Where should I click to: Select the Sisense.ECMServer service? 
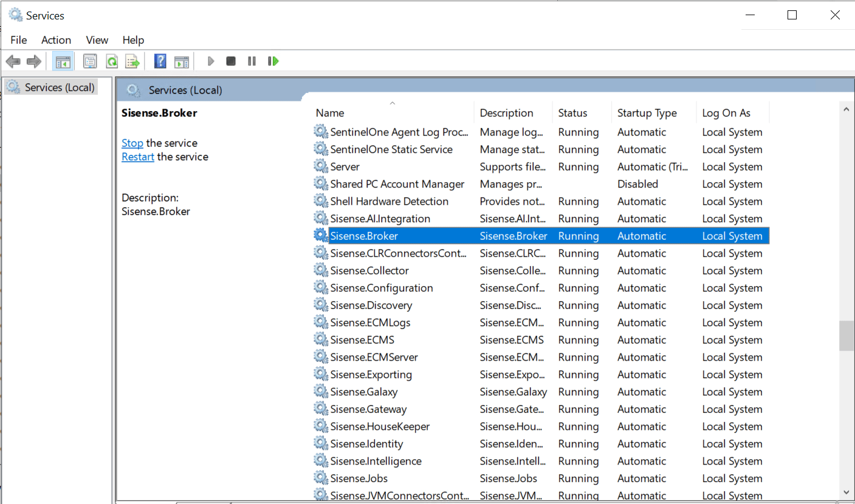374,357
